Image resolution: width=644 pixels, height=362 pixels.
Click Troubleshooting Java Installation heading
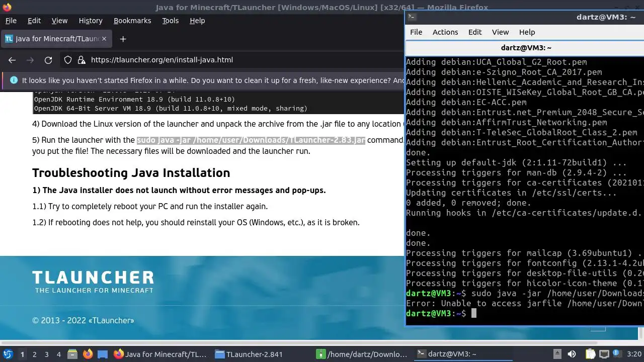(131, 172)
